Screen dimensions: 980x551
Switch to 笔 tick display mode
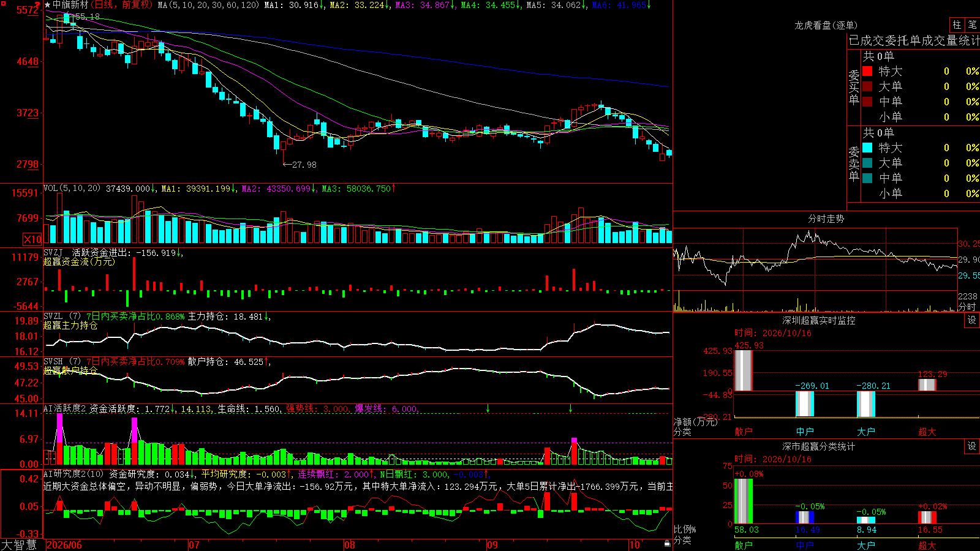972,25
